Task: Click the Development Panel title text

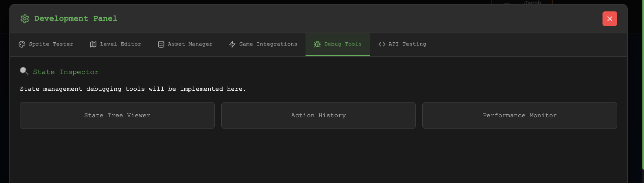Action: pos(76,19)
